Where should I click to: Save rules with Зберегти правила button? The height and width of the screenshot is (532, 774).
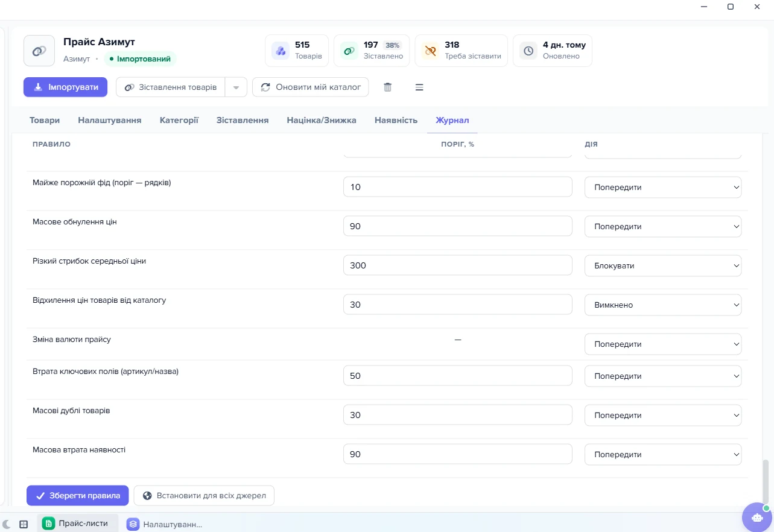[x=78, y=496]
